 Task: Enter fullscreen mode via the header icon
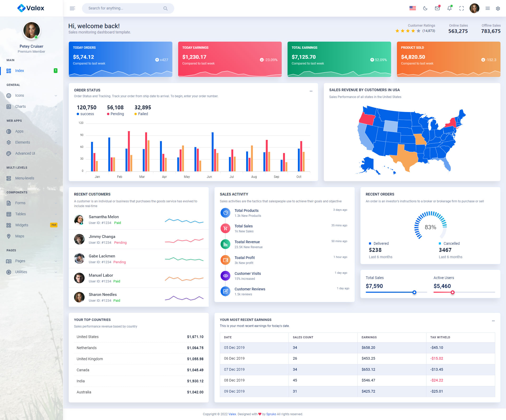(461, 8)
